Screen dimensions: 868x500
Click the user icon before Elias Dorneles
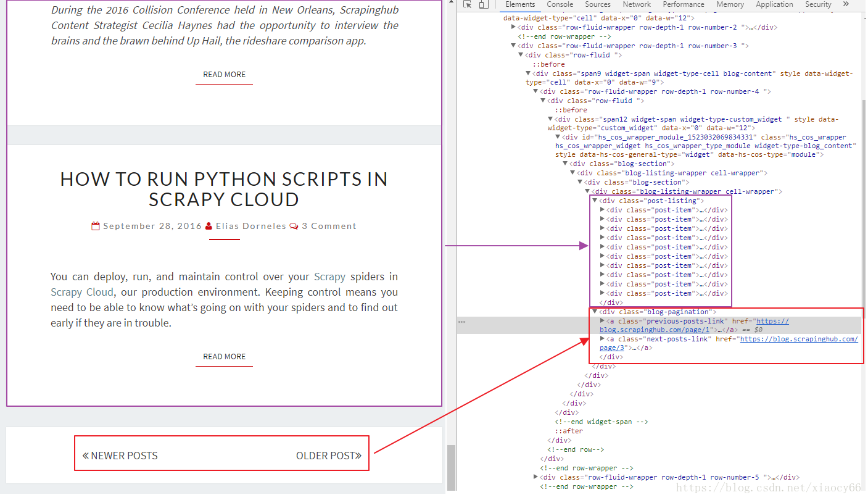tap(209, 226)
